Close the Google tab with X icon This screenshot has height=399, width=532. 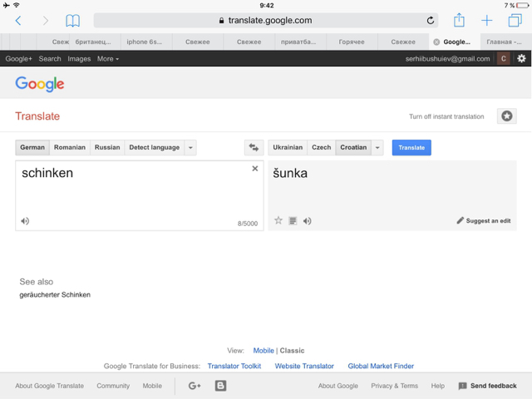[436, 42]
